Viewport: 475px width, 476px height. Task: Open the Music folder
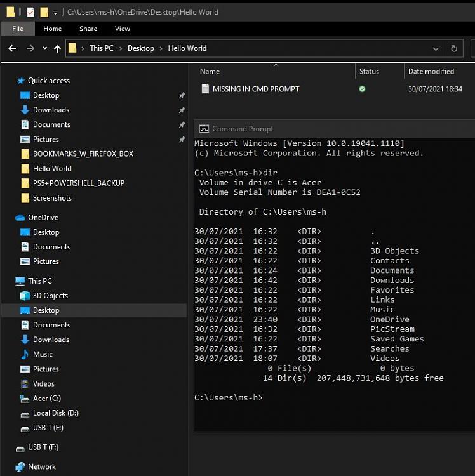click(x=43, y=354)
